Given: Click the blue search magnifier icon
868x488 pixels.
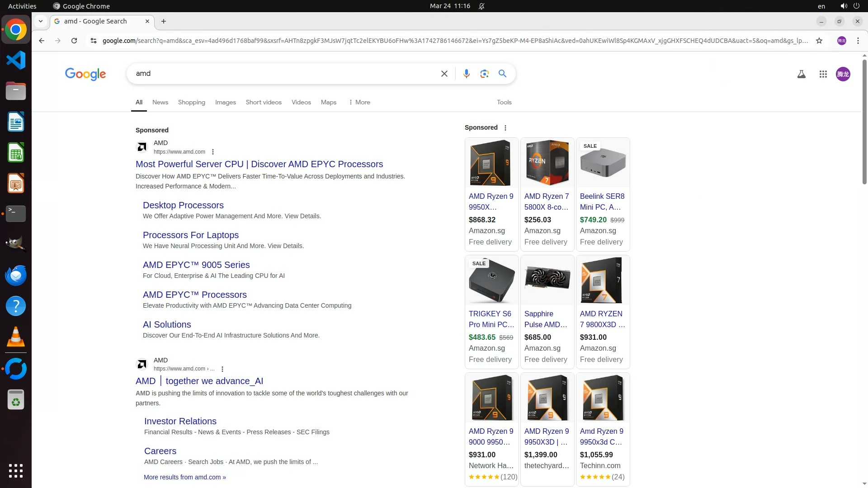Looking at the screenshot, I should (x=502, y=74).
